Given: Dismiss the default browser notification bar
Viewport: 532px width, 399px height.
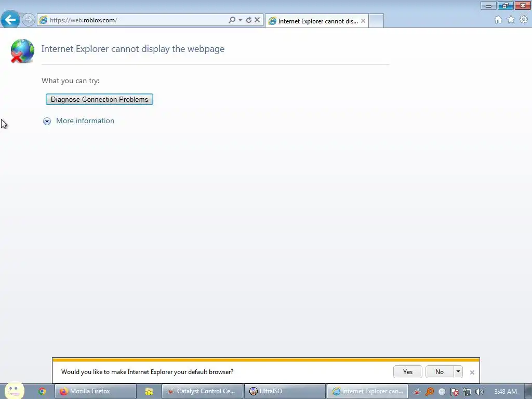Looking at the screenshot, I should (472, 372).
